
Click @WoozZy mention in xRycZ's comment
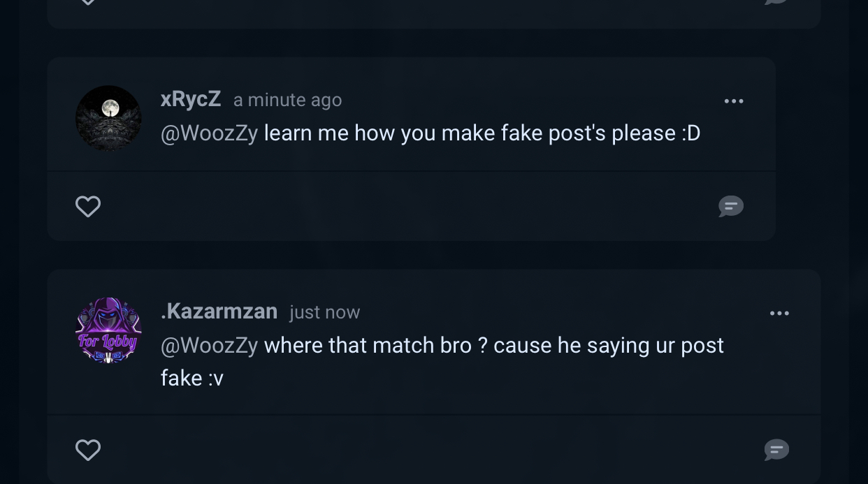click(x=209, y=133)
